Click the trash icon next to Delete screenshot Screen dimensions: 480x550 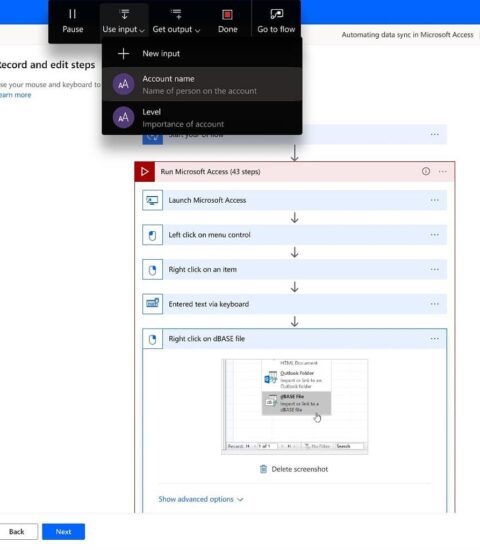pyautogui.click(x=263, y=469)
